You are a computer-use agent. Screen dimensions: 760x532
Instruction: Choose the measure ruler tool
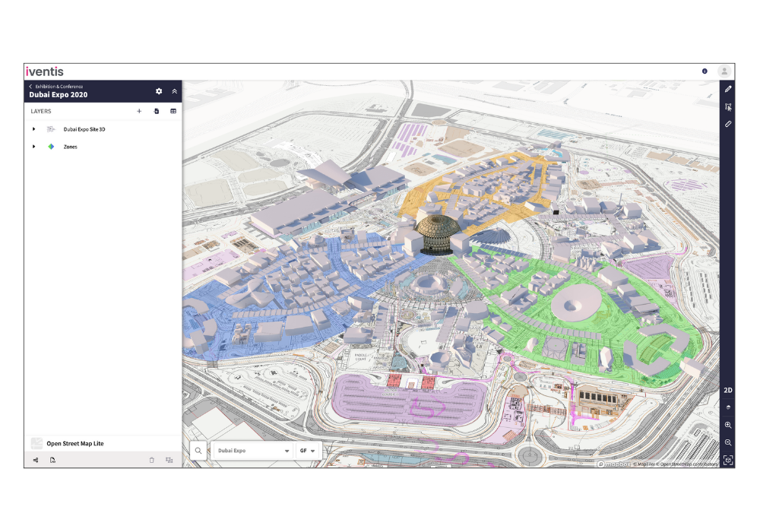[728, 124]
